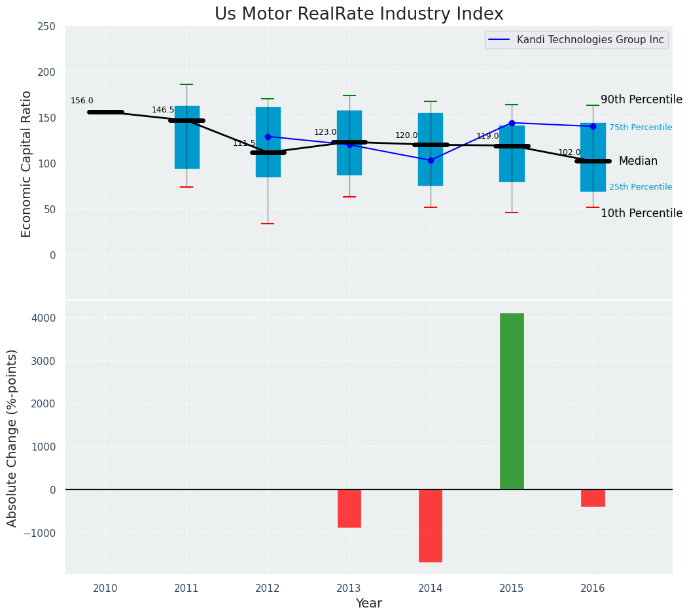This screenshot has height=616, width=689.
Task: Select the red 2013 absolute change bar
Action: [x=349, y=508]
